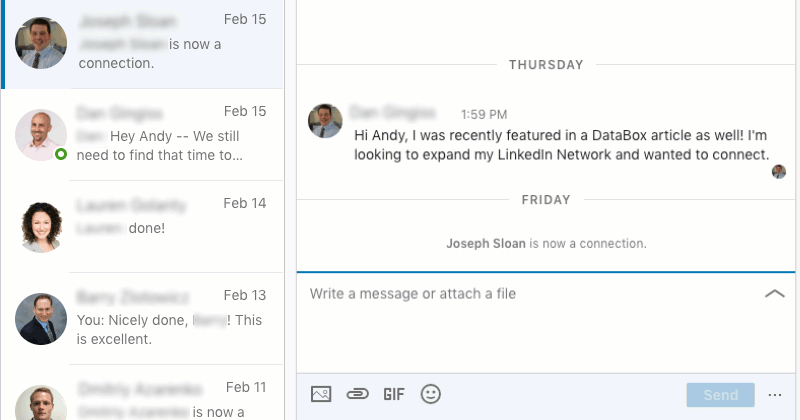Click the small read-receipt avatar under message

(x=779, y=171)
